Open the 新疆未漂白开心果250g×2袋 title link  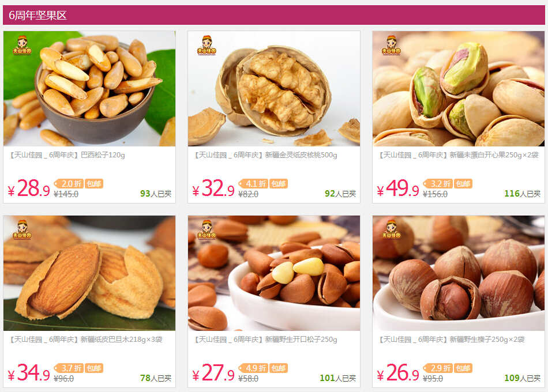458,155
